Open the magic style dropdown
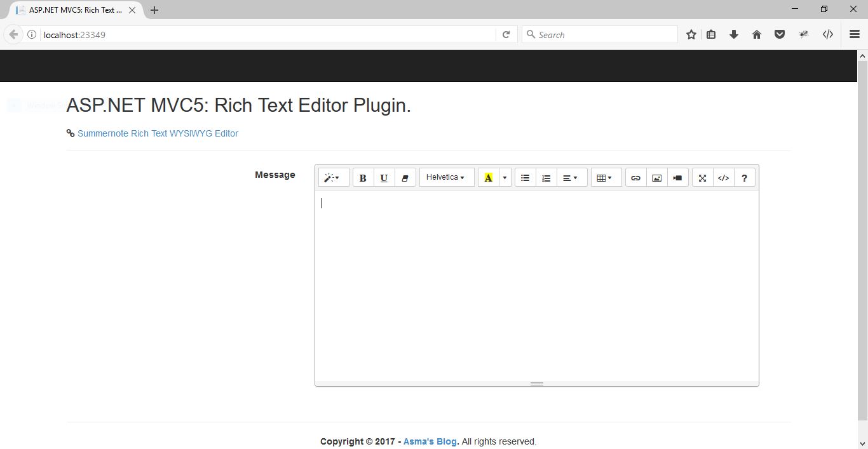Viewport: 868px width, 449px height. tap(333, 177)
